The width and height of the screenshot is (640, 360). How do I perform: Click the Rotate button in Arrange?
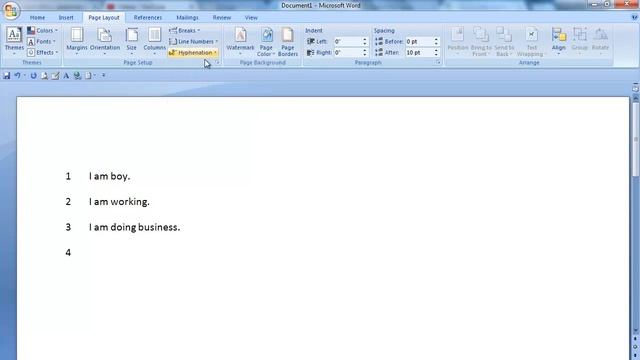click(600, 41)
